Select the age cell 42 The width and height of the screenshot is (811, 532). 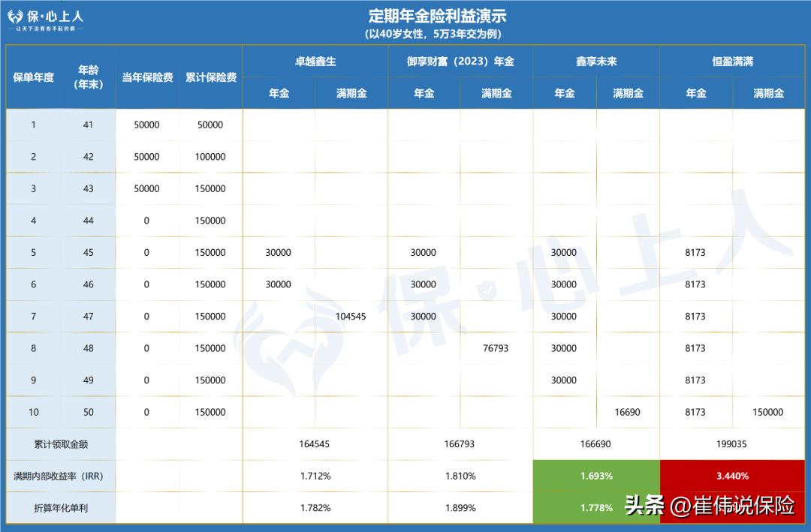pyautogui.click(x=89, y=157)
